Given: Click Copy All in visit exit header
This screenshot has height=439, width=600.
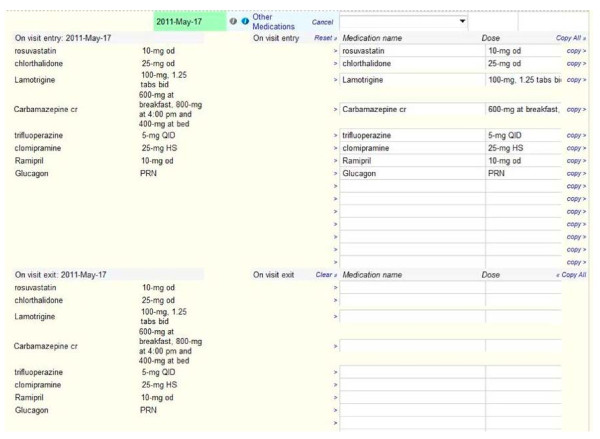Looking at the screenshot, I should click(x=571, y=274).
